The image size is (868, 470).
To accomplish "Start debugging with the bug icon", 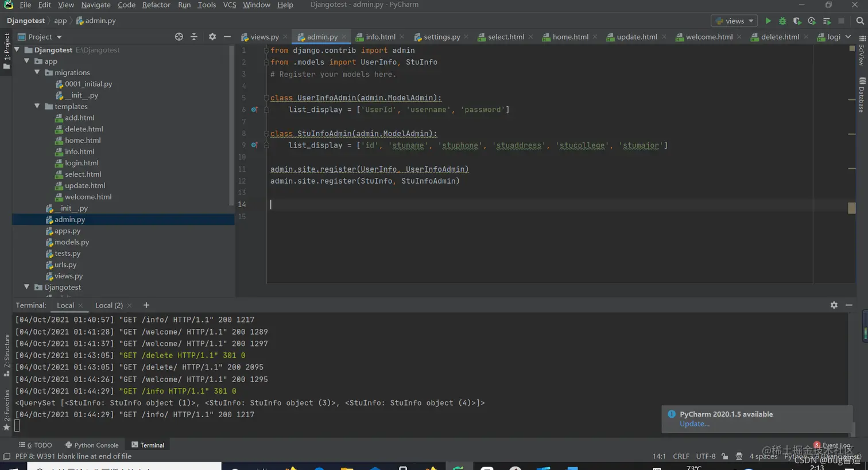I will click(x=782, y=21).
